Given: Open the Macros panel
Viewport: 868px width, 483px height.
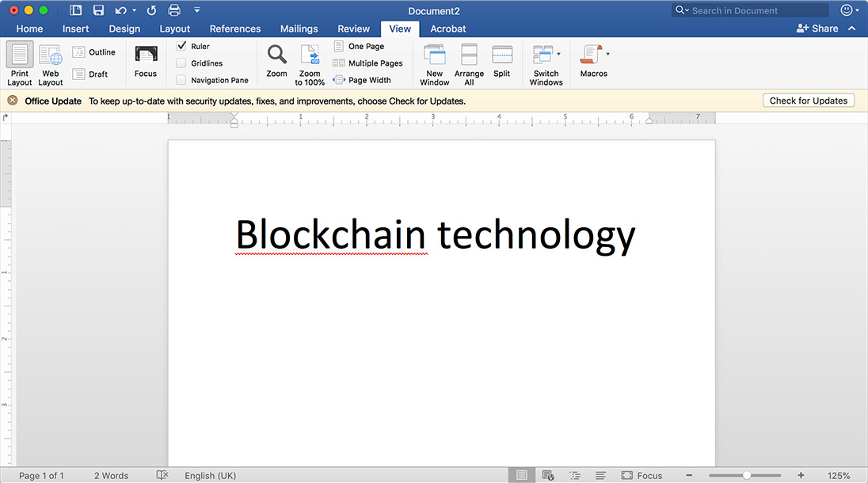Looking at the screenshot, I should point(590,62).
